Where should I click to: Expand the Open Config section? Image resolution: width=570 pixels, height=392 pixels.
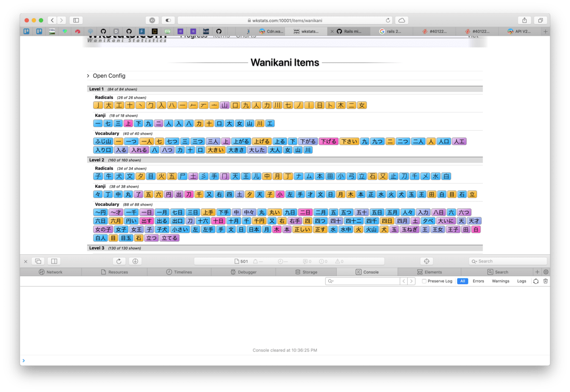tap(106, 76)
